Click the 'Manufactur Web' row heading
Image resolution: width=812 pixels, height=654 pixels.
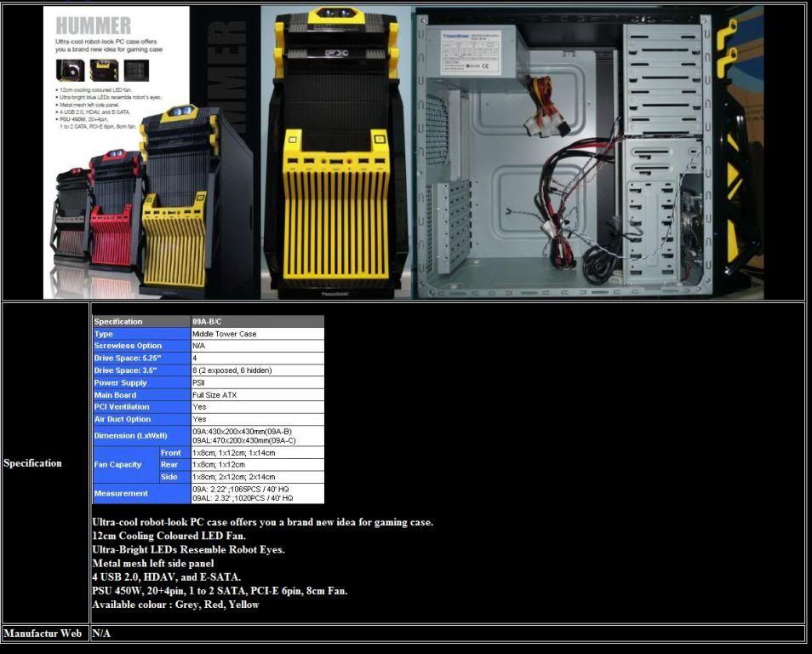tap(43, 634)
